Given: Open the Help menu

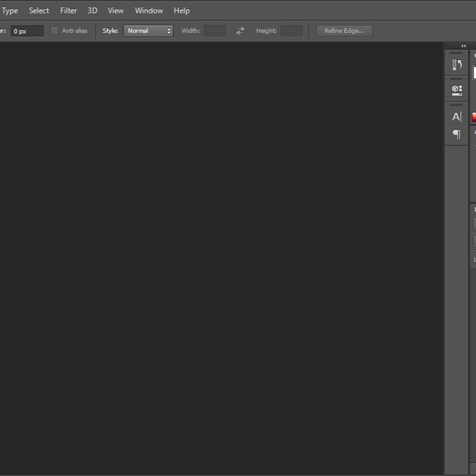Looking at the screenshot, I should pyautogui.click(x=181, y=11).
